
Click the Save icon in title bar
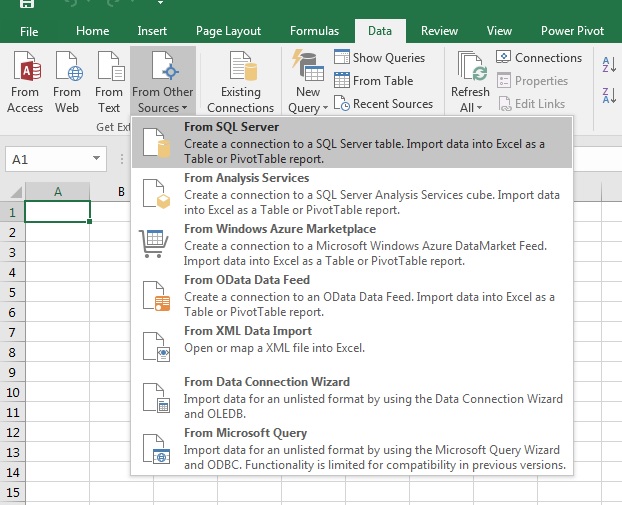(27, 4)
